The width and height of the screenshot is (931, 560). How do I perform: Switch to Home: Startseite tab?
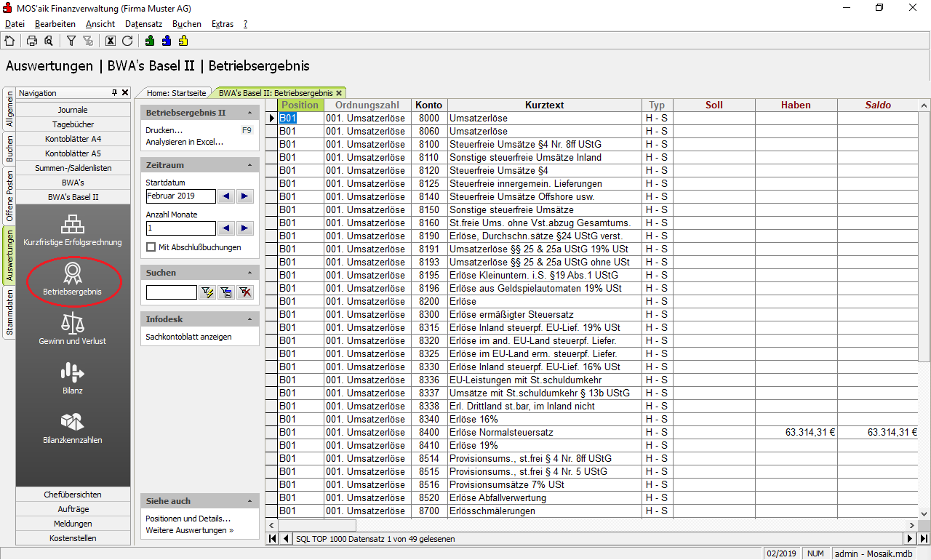coord(177,93)
